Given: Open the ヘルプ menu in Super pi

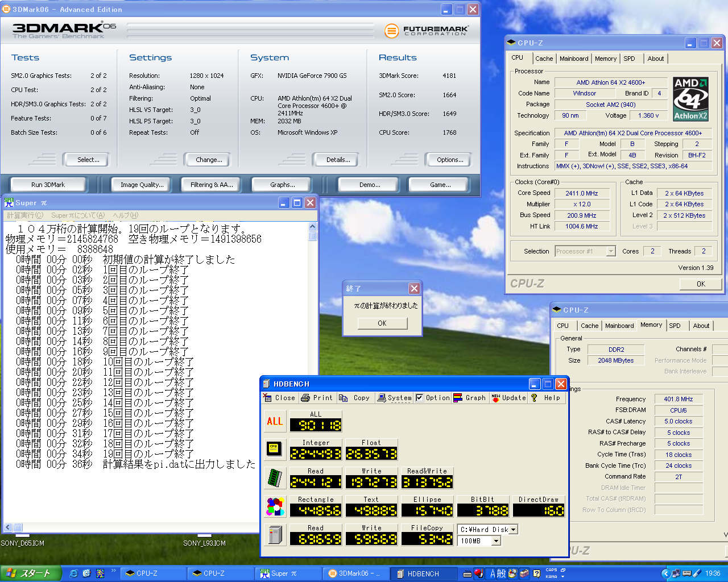Looking at the screenshot, I should point(125,215).
